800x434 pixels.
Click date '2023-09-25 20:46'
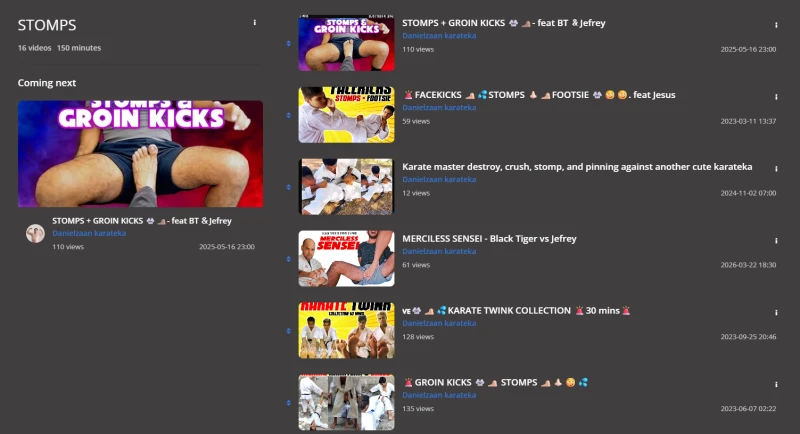[x=748, y=337]
